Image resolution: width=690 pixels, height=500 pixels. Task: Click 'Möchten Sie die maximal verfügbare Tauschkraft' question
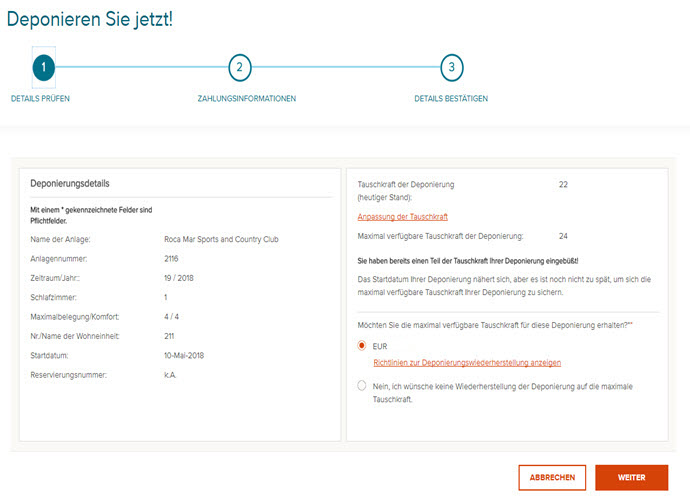[x=495, y=325]
